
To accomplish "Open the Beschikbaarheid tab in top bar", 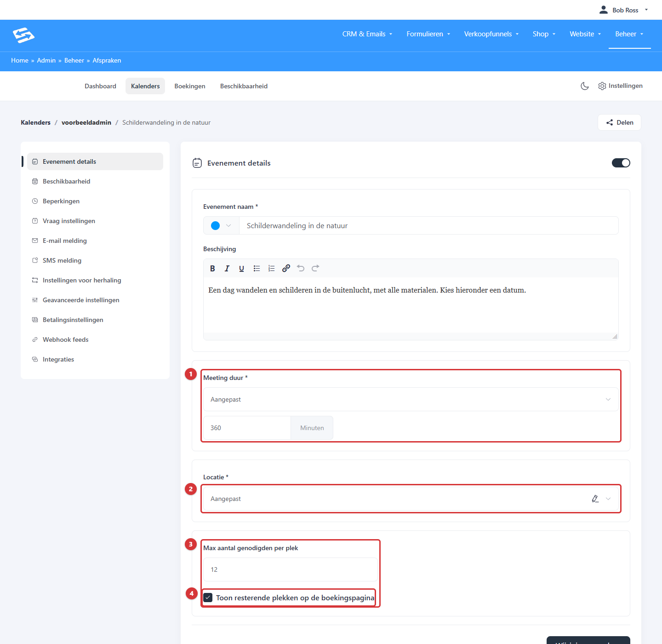I will pos(244,86).
